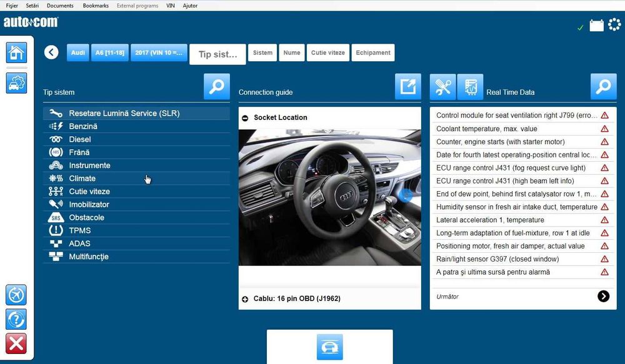Select Cutie viteze in the system list
The image size is (625, 364).
click(136, 191)
